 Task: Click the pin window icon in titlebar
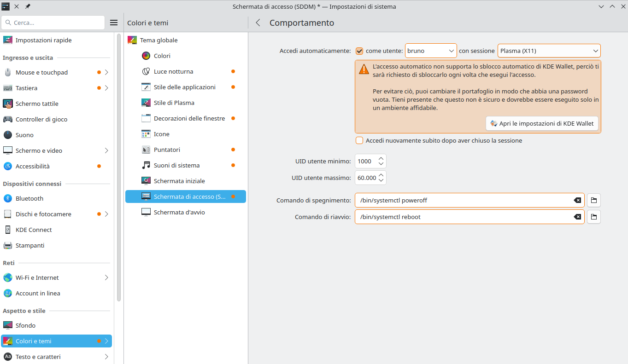coord(28,6)
